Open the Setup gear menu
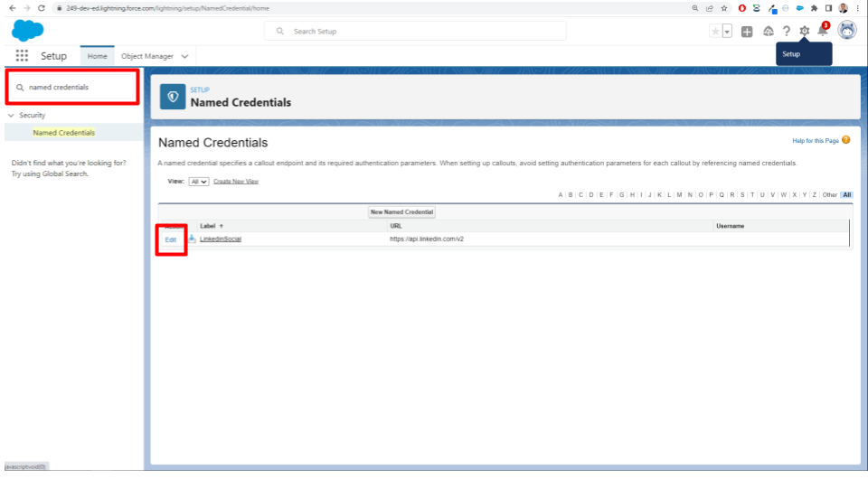This screenshot has height=488, width=868. [805, 32]
